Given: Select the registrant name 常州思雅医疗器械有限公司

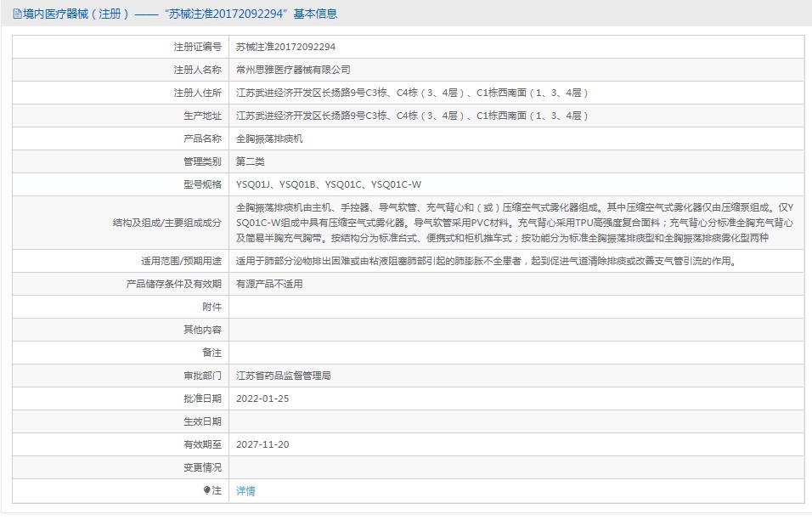Looking at the screenshot, I should [x=293, y=70].
